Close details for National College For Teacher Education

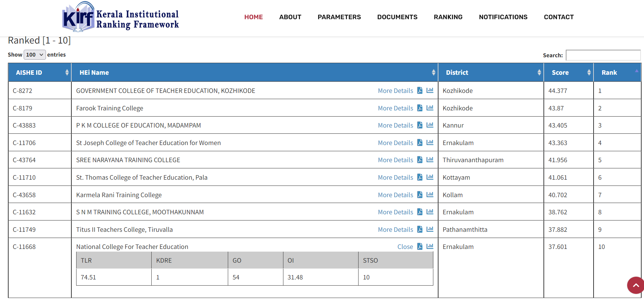405,247
